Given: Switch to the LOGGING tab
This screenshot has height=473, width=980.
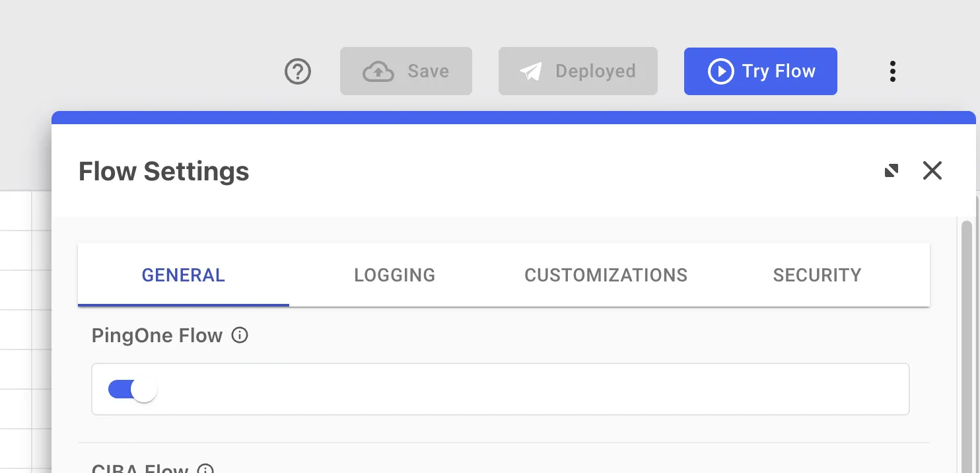Looking at the screenshot, I should (395, 275).
